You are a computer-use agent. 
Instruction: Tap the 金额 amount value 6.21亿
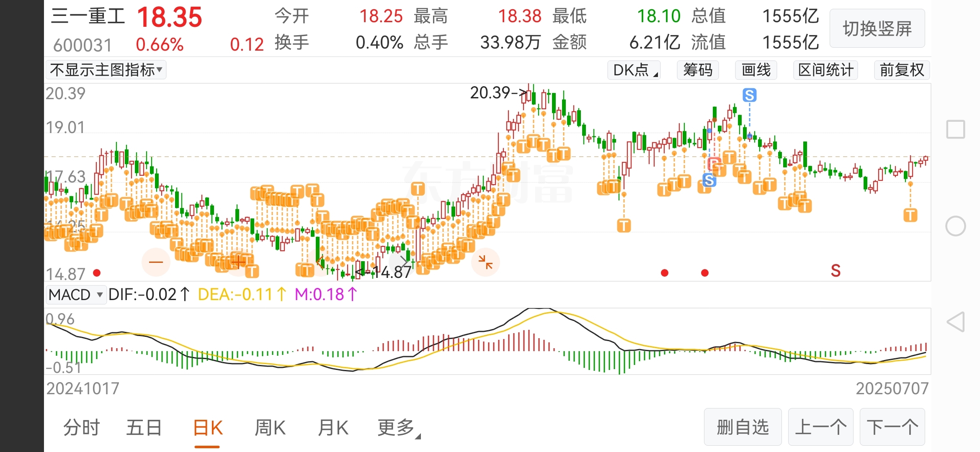[655, 42]
